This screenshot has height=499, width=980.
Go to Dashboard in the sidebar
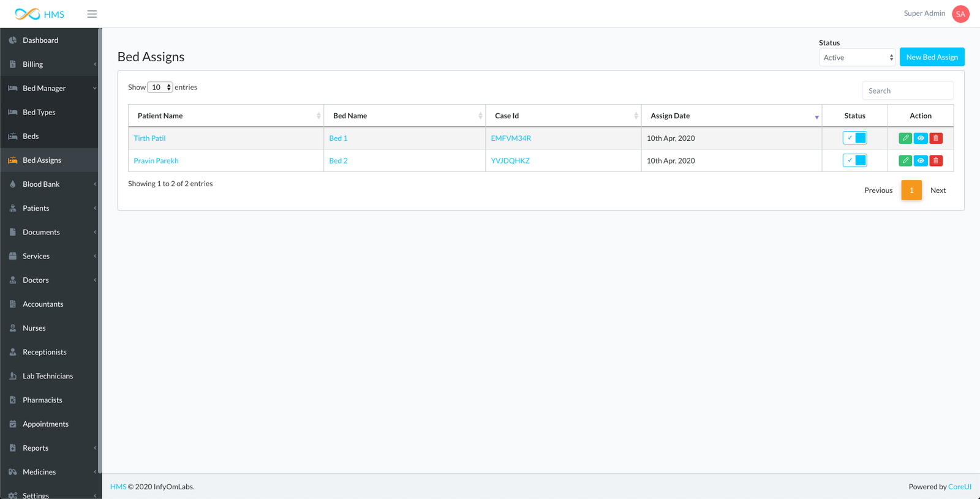(x=40, y=40)
